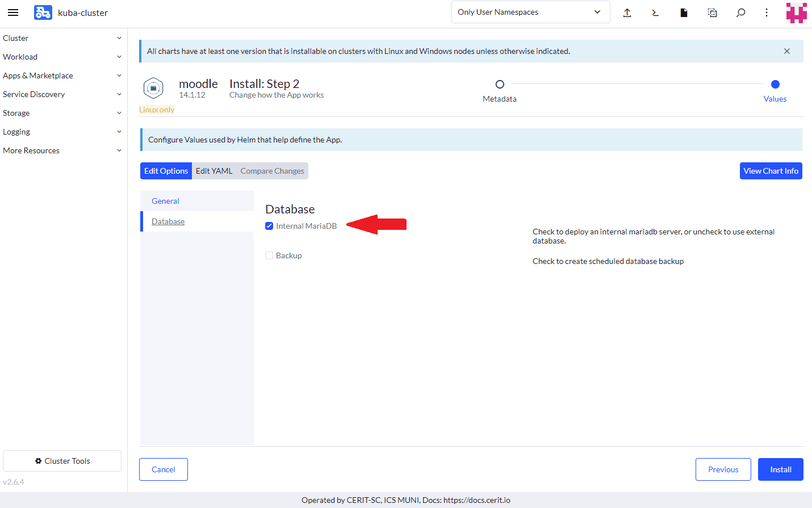Screen dimensions: 812x508
Task: Open the kubectl shell icon
Action: pos(655,12)
